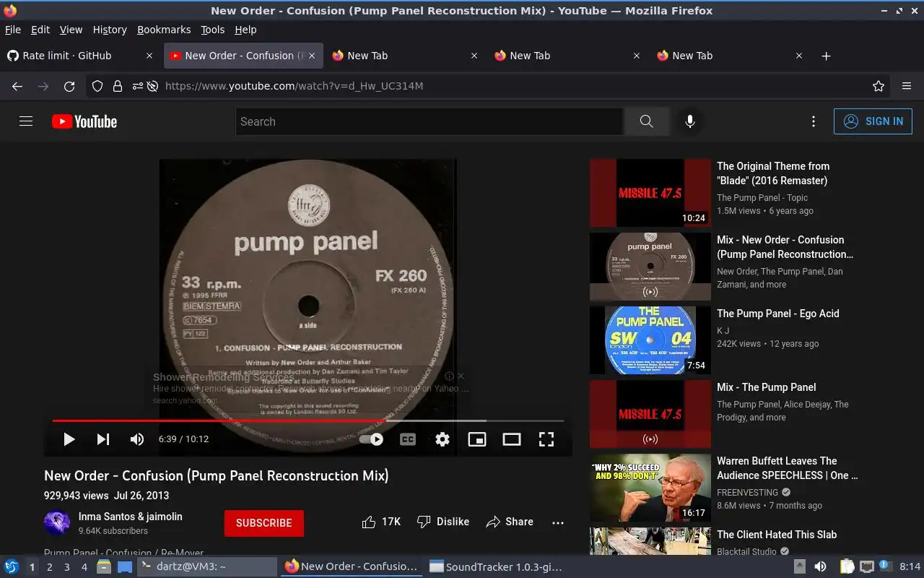Open the system volume tray icon
The width and height of the screenshot is (924, 578).
[820, 567]
